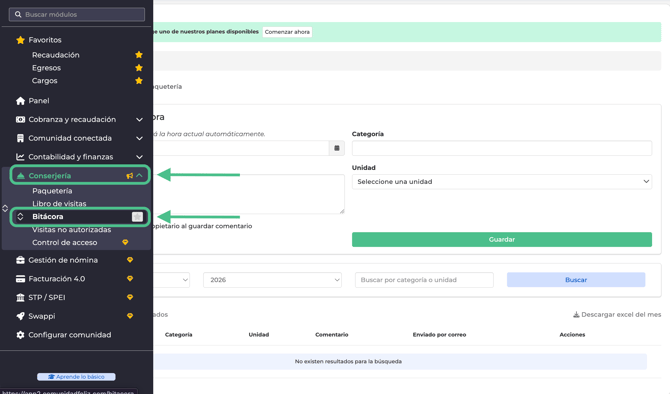Click the search magnifier icon in sidebar
The width and height of the screenshot is (670, 394).
pyautogui.click(x=18, y=15)
